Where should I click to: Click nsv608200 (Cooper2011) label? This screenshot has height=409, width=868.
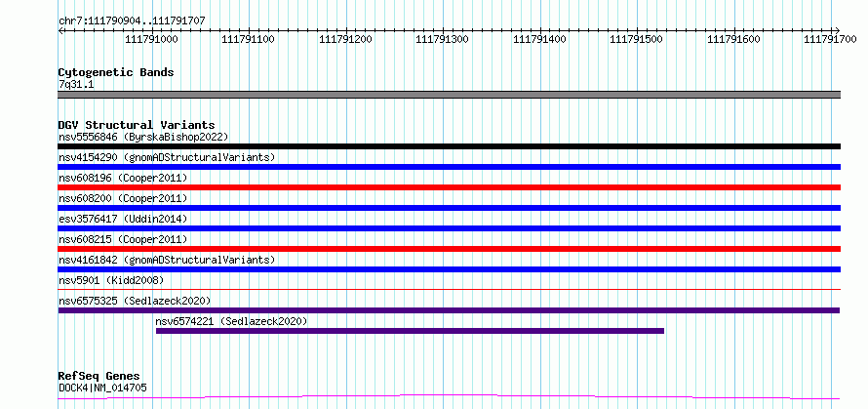[123, 198]
